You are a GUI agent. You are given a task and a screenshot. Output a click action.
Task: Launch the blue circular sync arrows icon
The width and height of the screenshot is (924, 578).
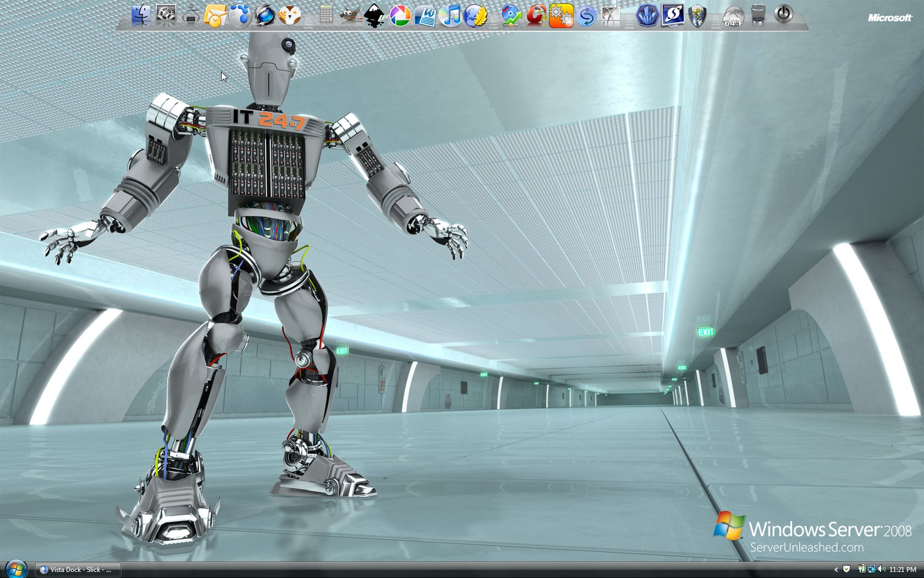coord(587,15)
